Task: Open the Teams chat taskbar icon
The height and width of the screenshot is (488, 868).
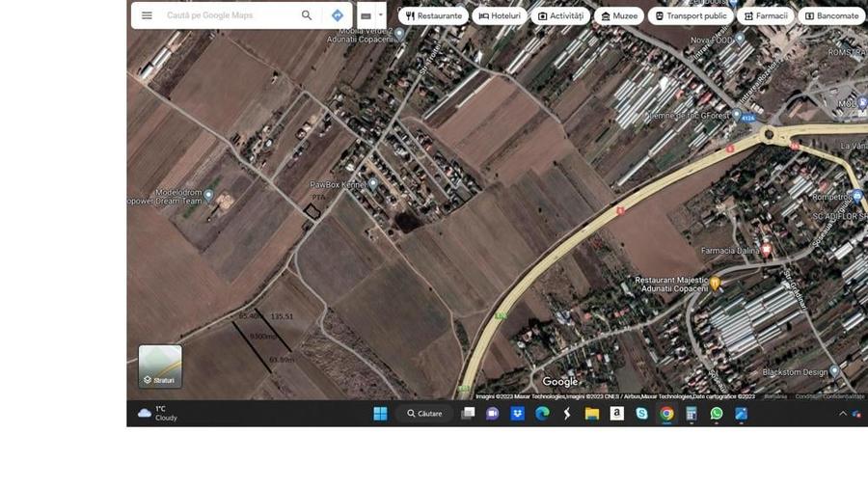Action: (x=492, y=414)
